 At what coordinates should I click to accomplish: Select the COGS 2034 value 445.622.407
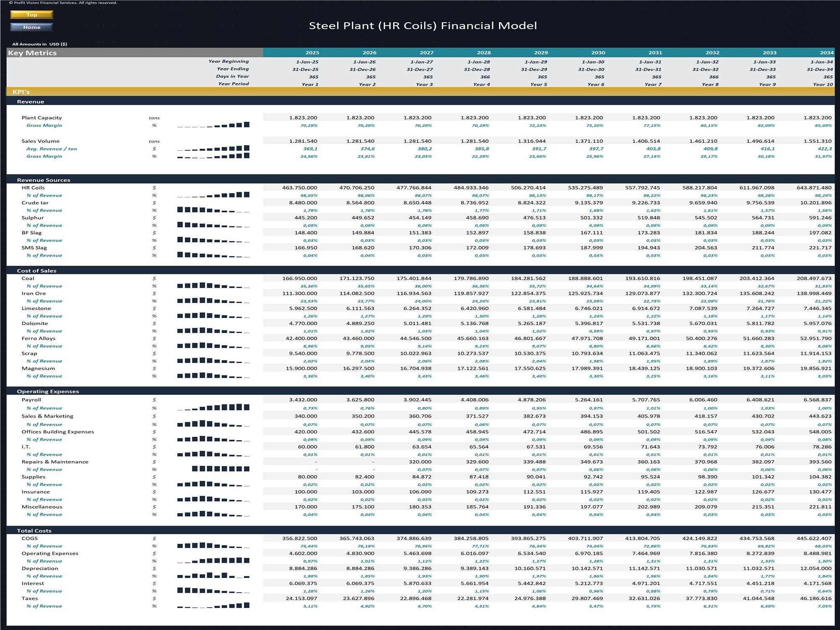tap(814, 538)
